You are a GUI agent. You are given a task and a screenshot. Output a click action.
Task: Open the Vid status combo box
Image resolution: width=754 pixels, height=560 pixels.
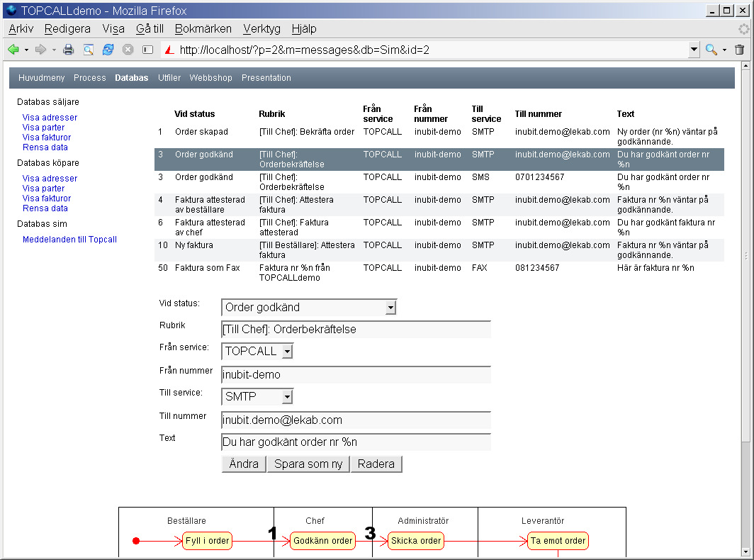click(309, 308)
